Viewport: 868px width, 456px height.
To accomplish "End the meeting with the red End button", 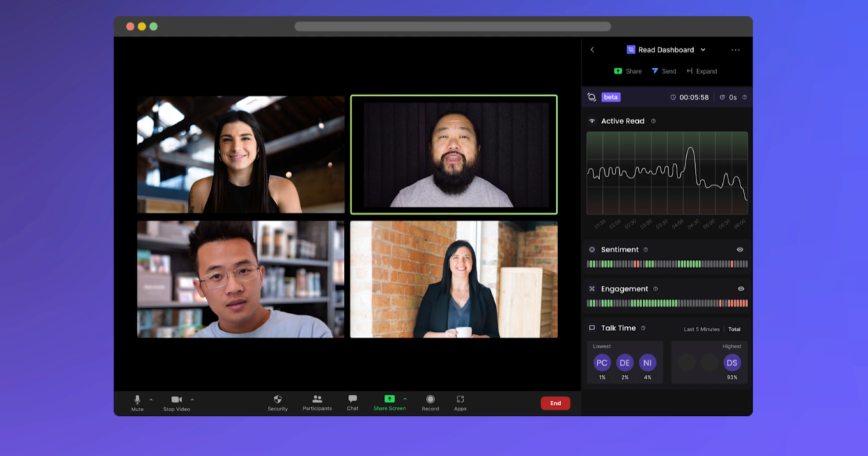I will coord(555,403).
